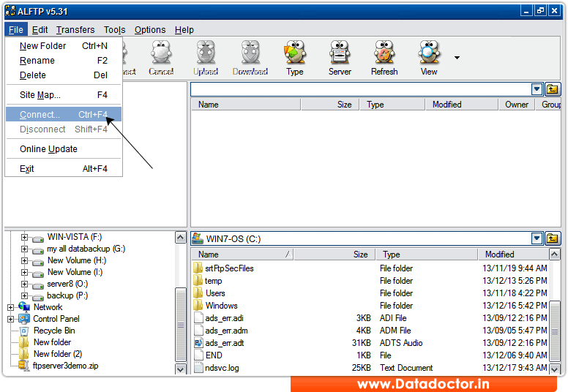Click scroll-down arrow of the folder tree
The height and width of the screenshot is (392, 568).
click(x=180, y=369)
